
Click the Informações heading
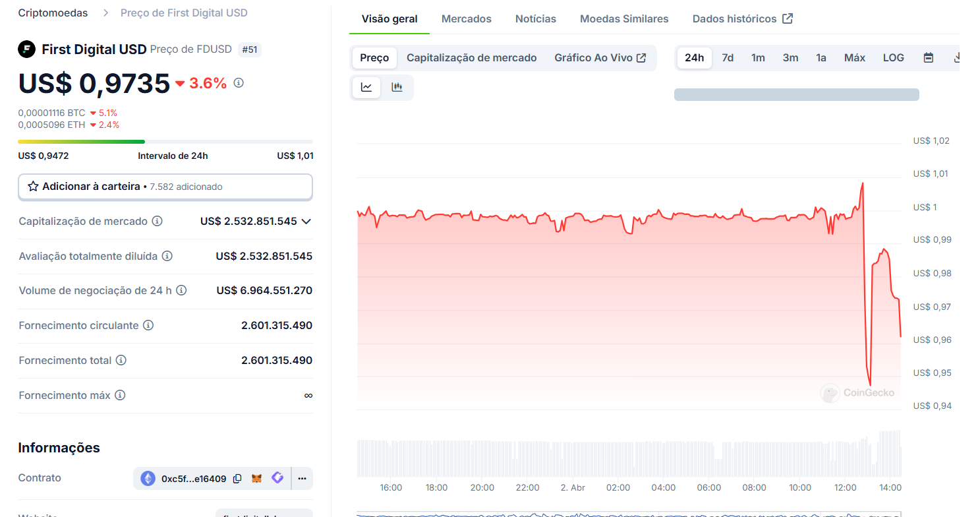click(x=59, y=448)
